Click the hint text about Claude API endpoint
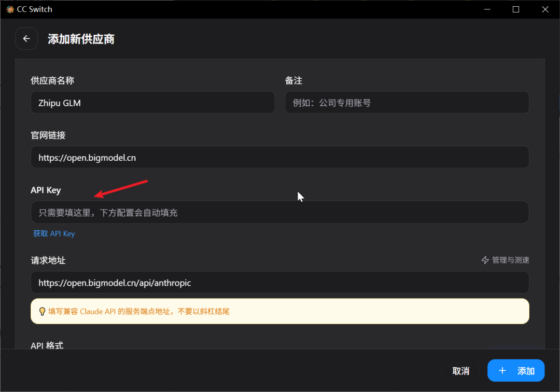 pyautogui.click(x=139, y=311)
